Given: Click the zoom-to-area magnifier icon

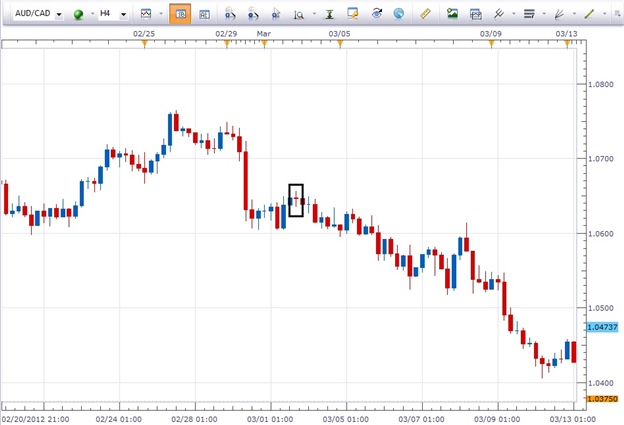Looking at the screenshot, I should tap(299, 15).
